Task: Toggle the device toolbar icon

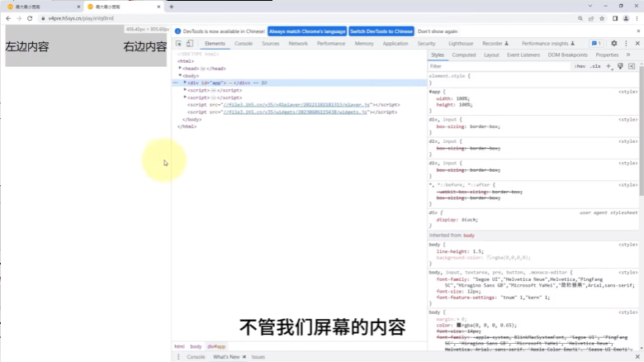Action: coord(190,44)
